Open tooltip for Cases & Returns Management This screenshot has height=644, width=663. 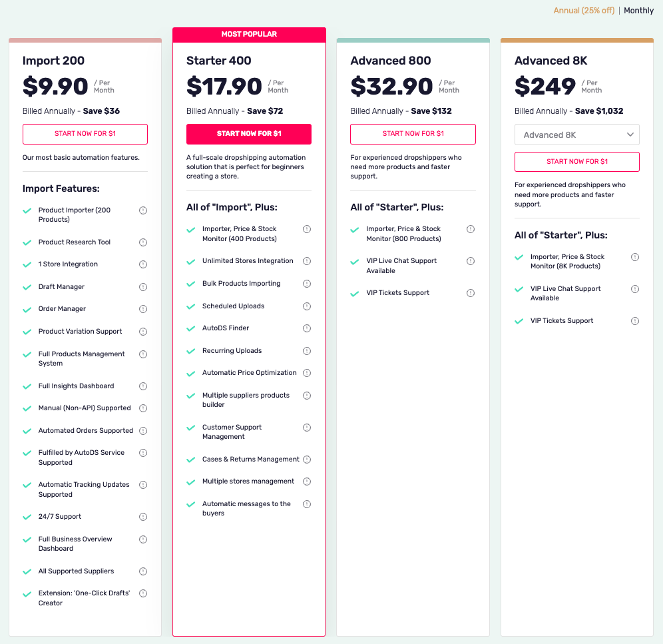pos(307,460)
